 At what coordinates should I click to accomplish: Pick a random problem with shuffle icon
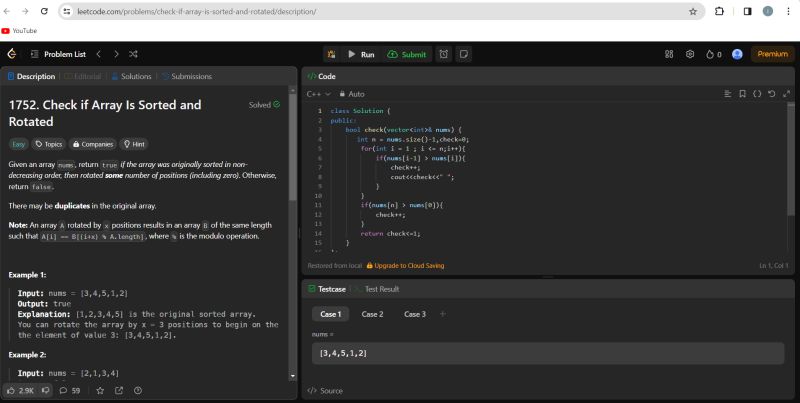click(x=133, y=54)
